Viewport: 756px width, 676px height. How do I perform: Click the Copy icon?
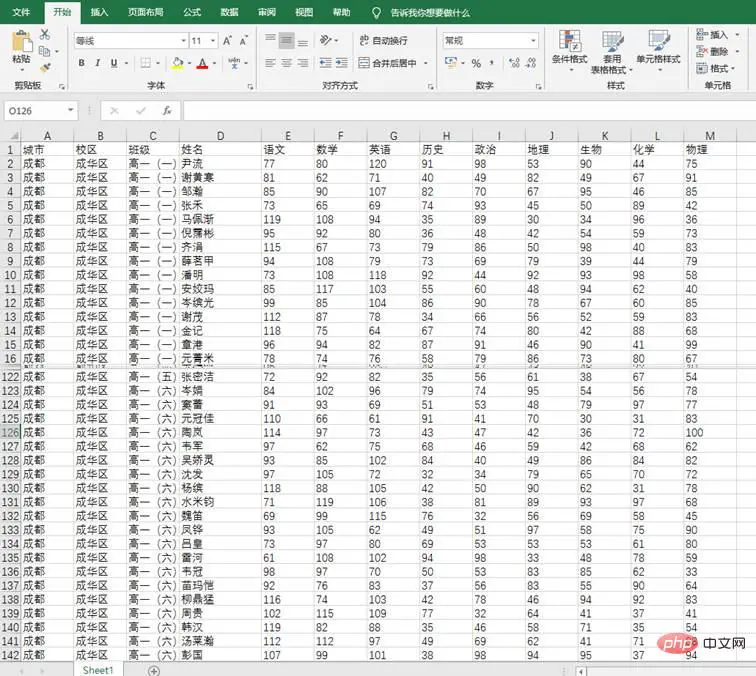pos(44,51)
